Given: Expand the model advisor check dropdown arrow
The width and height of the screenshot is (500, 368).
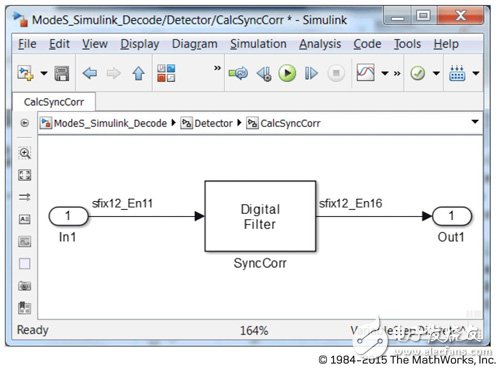Looking at the screenshot, I should coord(436,73).
